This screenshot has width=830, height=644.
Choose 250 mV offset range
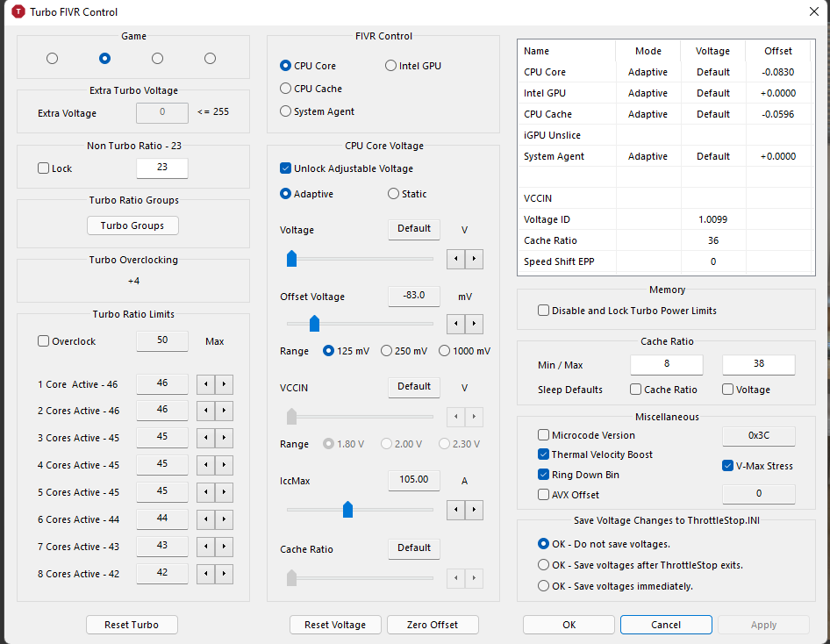point(404,351)
